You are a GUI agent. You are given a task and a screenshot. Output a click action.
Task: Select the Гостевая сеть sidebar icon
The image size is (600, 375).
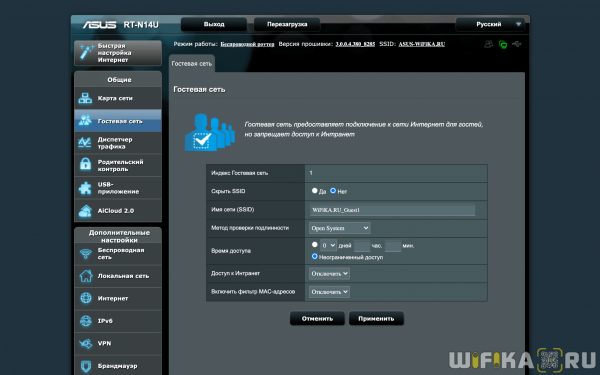pyautogui.click(x=85, y=121)
